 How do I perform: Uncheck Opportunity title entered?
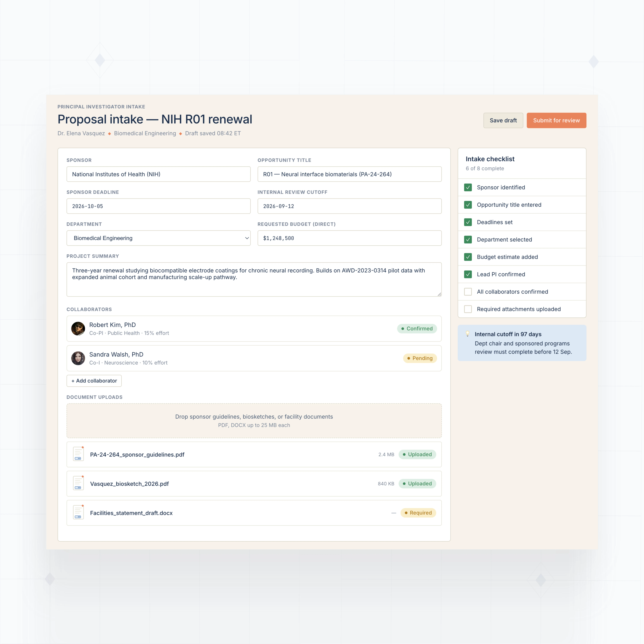tap(468, 205)
